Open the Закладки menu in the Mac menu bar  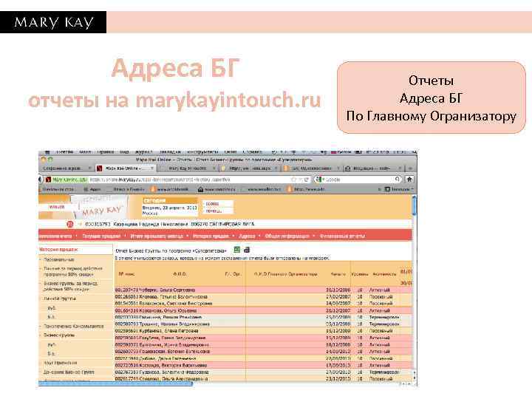click(x=170, y=152)
